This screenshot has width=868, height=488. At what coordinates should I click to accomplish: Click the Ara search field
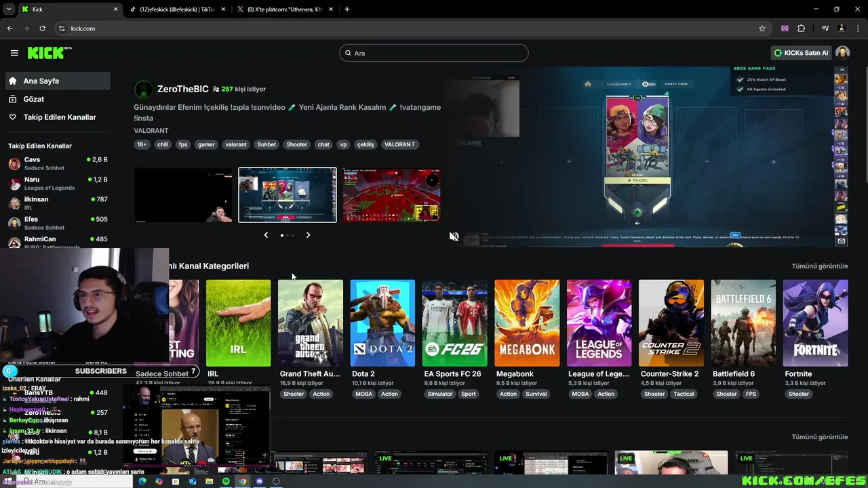click(434, 53)
